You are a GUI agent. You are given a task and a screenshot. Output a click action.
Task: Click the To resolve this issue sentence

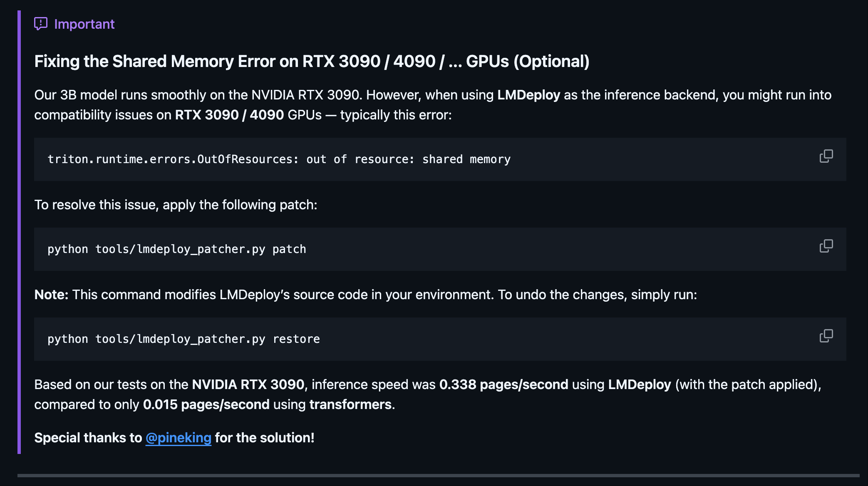(176, 205)
